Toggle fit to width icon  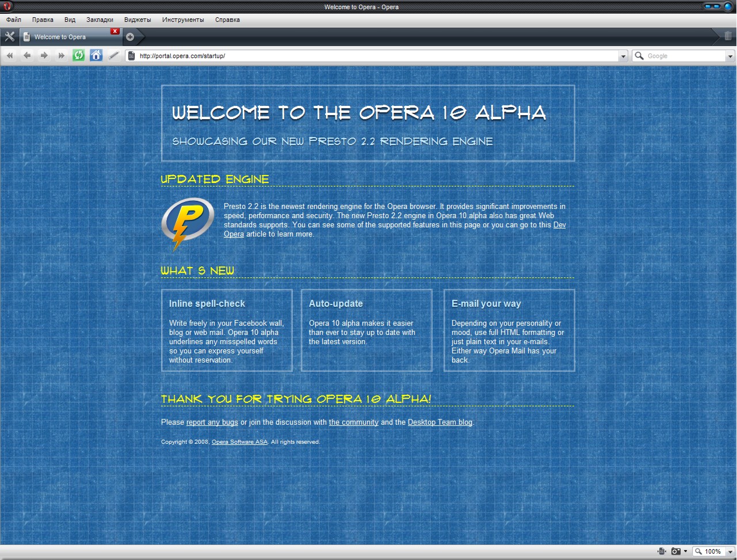[x=662, y=551]
